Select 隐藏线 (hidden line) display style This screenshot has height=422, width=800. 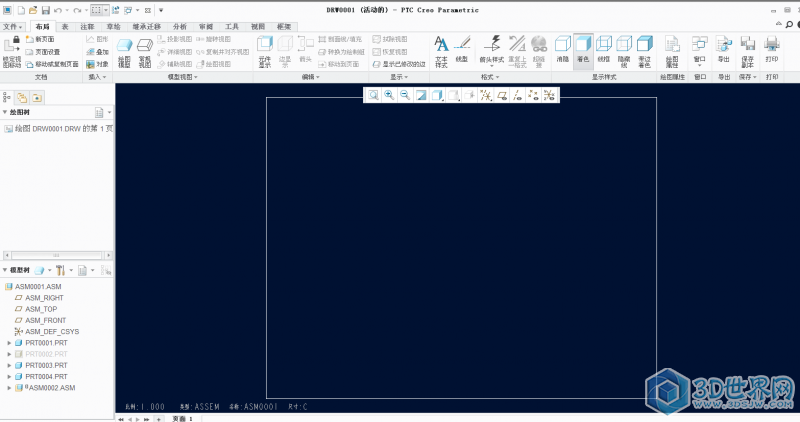click(x=624, y=52)
